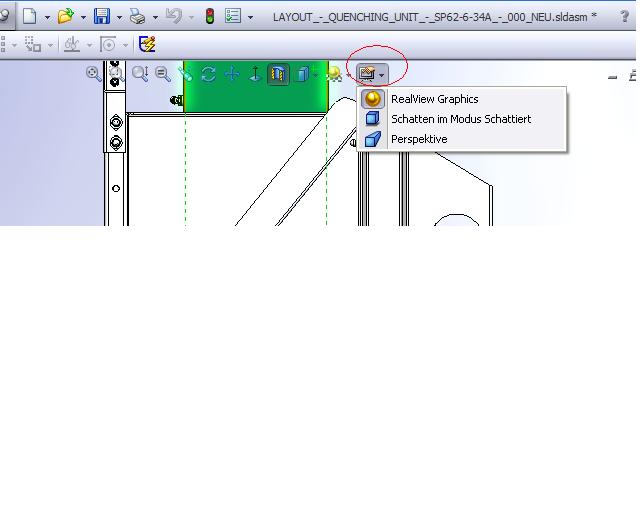Viewport: 640px width, 512px height.
Task: Toggle the shadows blue cube icon
Action: point(373,119)
